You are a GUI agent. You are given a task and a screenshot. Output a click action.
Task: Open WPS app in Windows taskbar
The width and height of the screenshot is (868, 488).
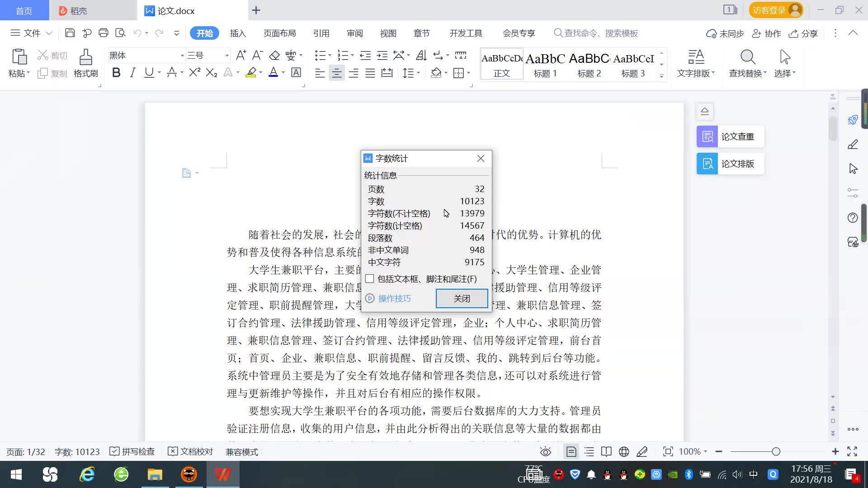(x=222, y=474)
